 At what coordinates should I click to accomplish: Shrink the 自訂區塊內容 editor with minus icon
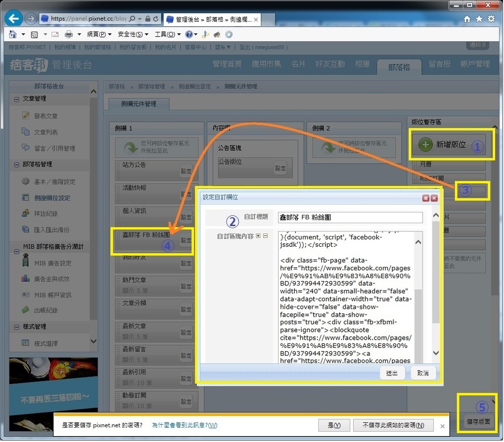(x=265, y=236)
